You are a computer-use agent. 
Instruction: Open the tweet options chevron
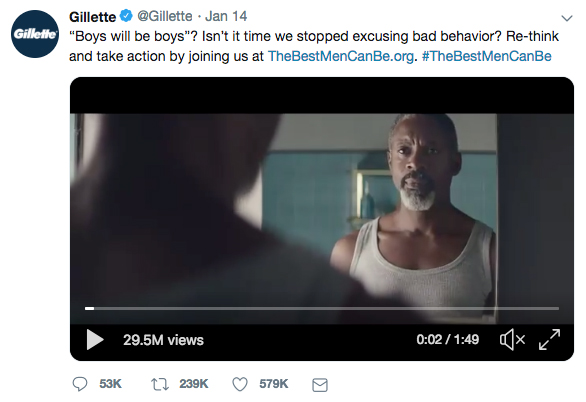tap(567, 18)
